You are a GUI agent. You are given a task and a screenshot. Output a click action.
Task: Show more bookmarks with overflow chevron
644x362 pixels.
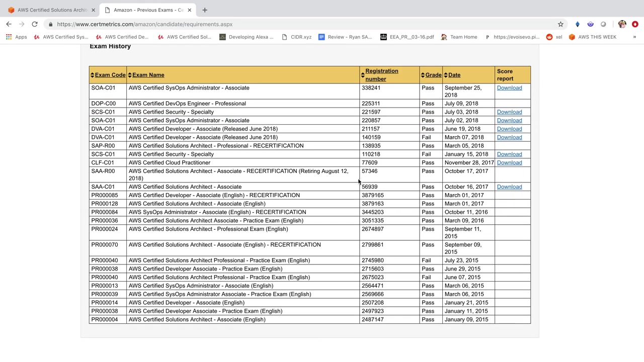click(634, 37)
